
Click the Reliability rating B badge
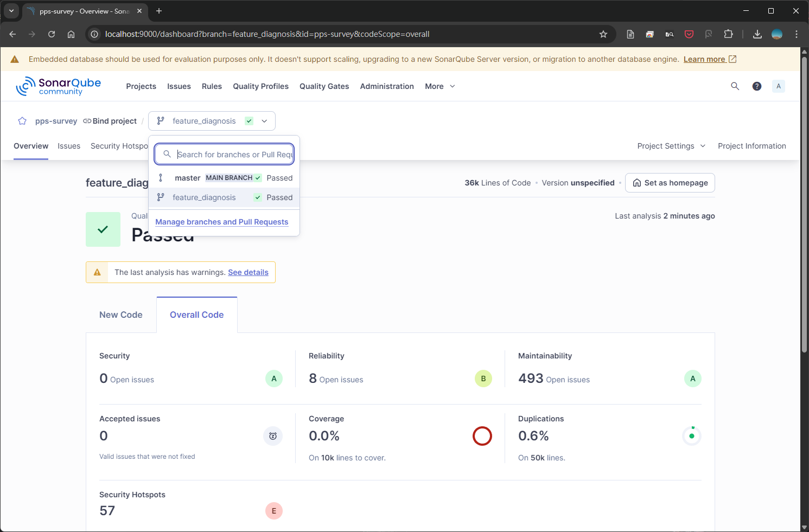point(483,379)
